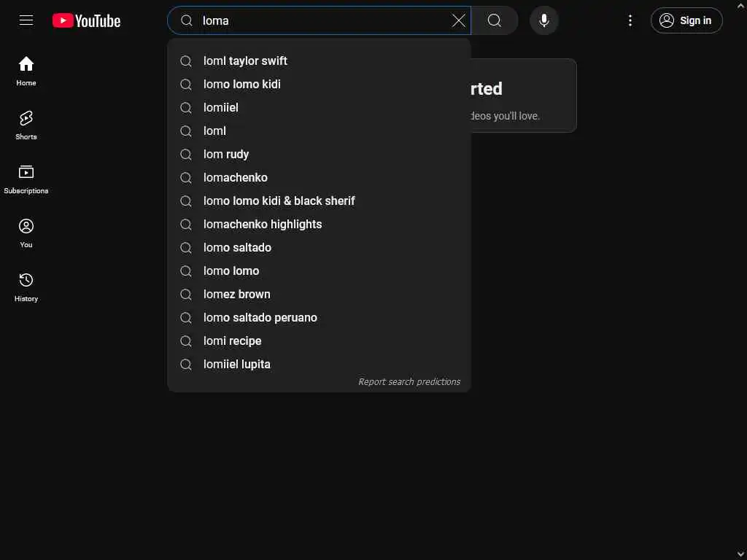747x560 pixels.
Task: Select suggestion 'lomo lomo kidi'
Action: point(320,85)
